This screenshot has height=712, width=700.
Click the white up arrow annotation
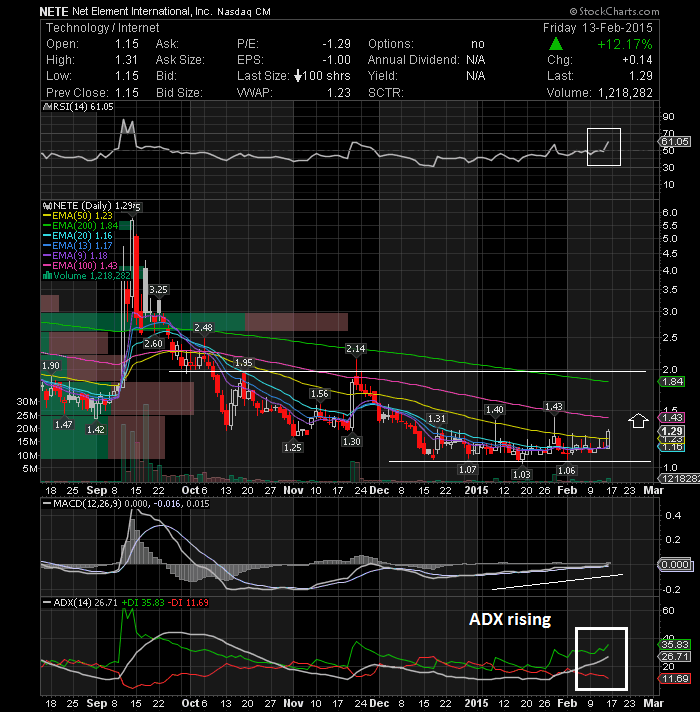coord(638,420)
